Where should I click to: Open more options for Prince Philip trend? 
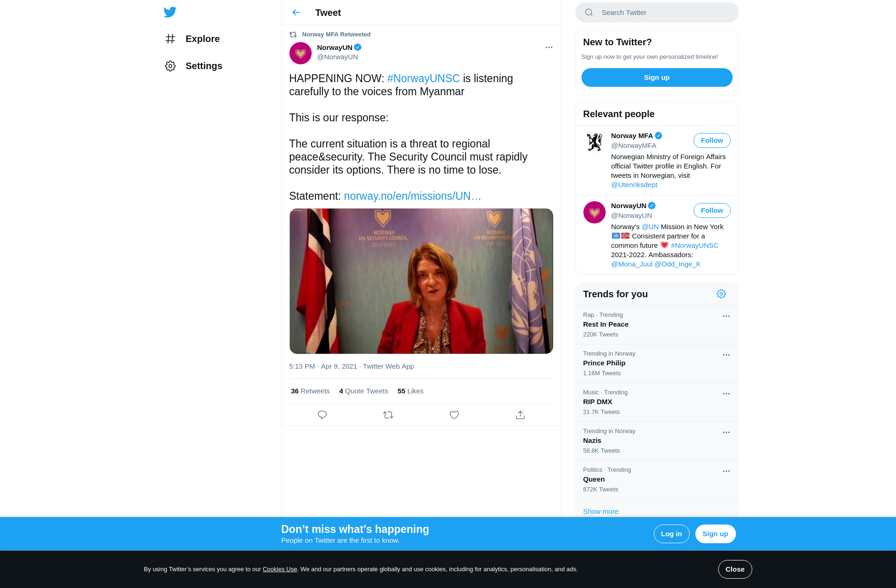pyautogui.click(x=726, y=355)
